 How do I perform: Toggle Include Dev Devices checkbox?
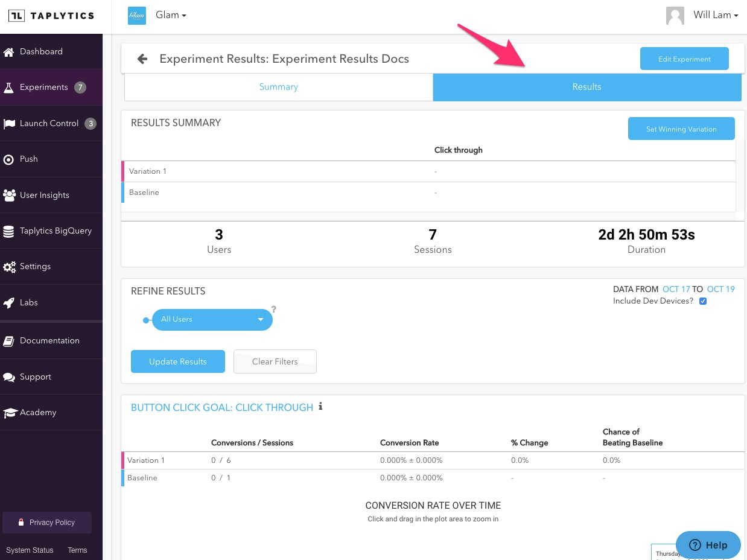(702, 301)
